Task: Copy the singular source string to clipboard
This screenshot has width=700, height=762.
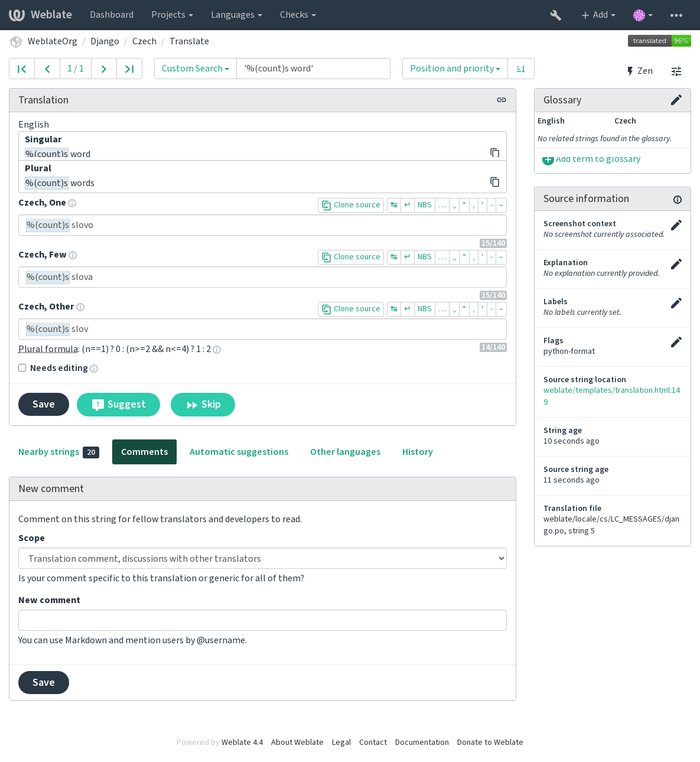Action: pos(495,153)
